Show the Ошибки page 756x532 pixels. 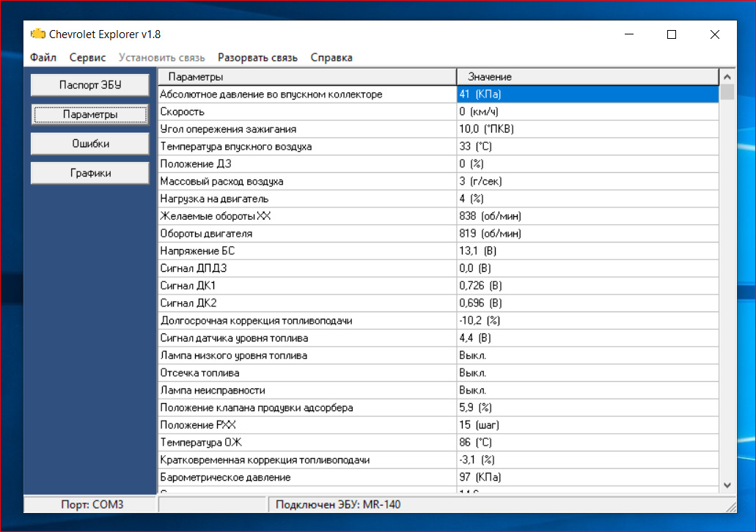click(90, 144)
